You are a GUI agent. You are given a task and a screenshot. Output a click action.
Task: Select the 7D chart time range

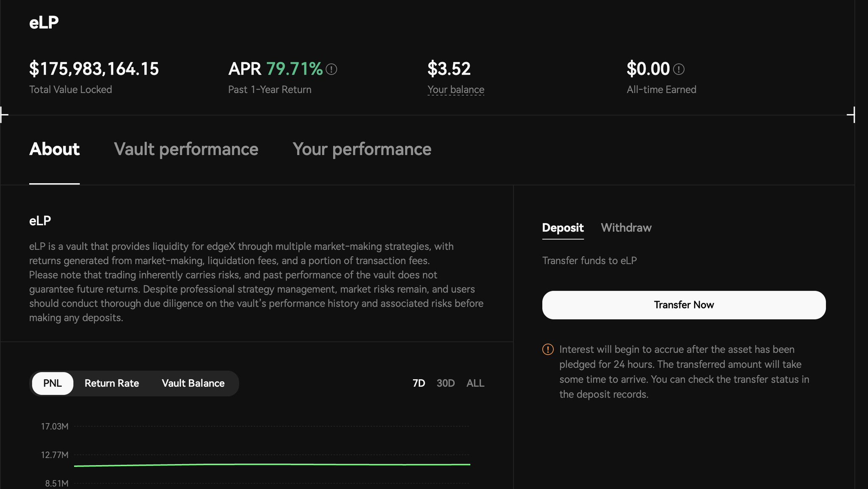[419, 383]
